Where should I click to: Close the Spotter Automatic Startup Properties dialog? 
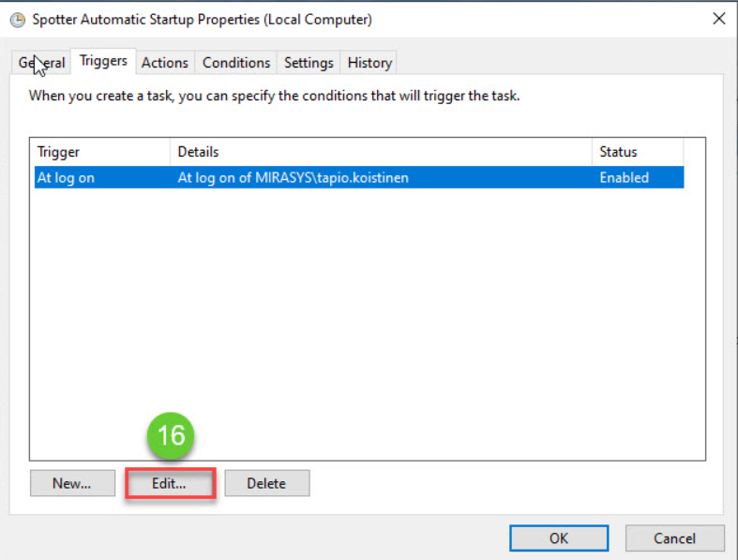[718, 19]
